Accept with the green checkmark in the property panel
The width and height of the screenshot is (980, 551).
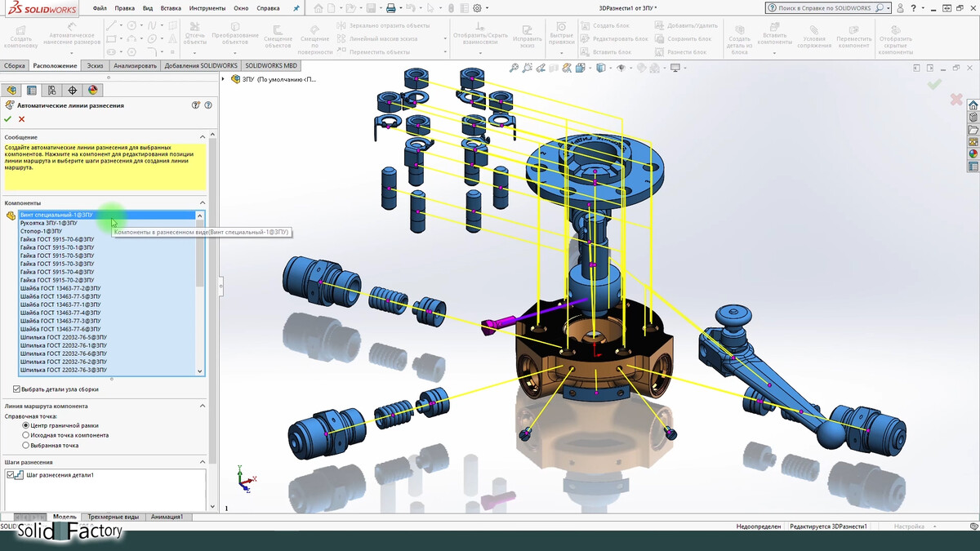coord(8,119)
